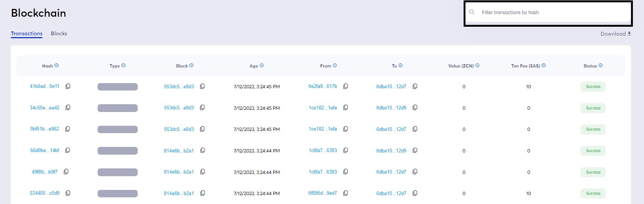644x204 pixels.
Task: Open To address 6dba10...12d9 in 34c50e row
Action: pyautogui.click(x=391, y=108)
